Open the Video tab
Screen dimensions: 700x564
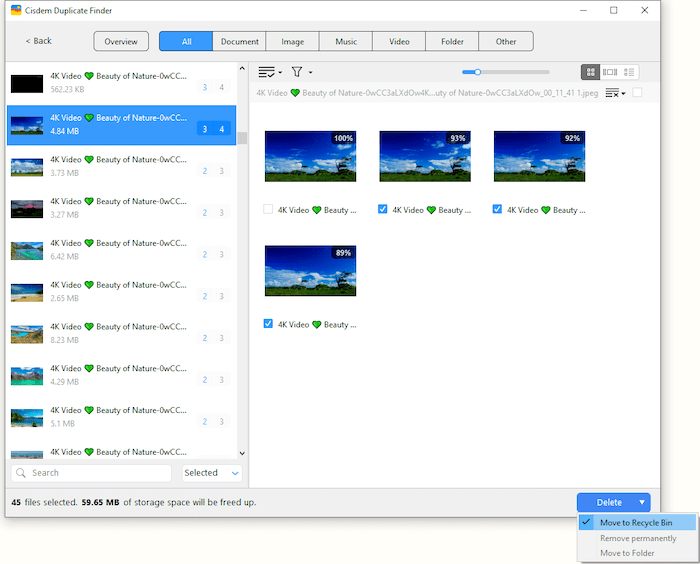pyautogui.click(x=399, y=41)
